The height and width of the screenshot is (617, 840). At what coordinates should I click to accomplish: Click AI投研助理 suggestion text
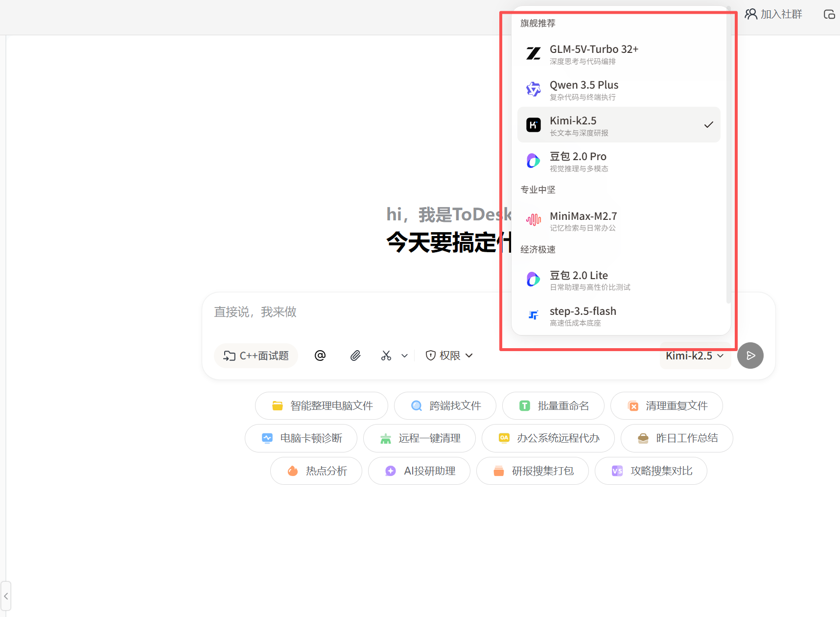pyautogui.click(x=430, y=471)
